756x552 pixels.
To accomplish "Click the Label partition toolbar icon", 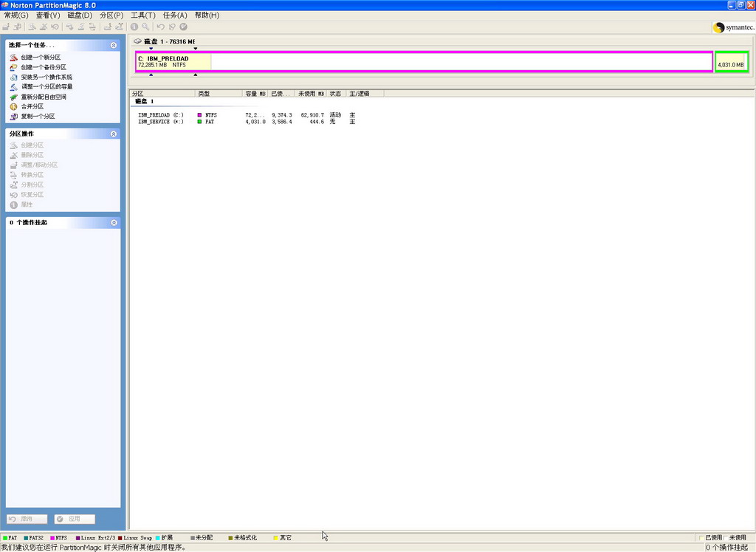I will click(x=69, y=27).
